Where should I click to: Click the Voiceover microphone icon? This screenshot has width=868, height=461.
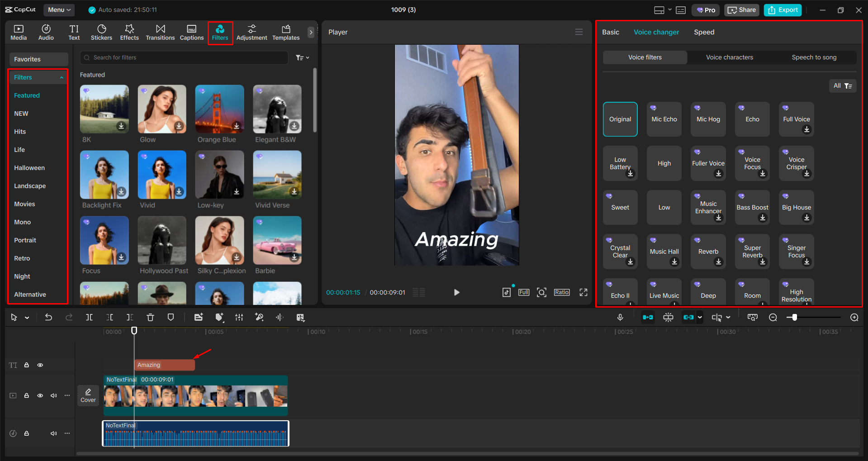tap(620, 317)
